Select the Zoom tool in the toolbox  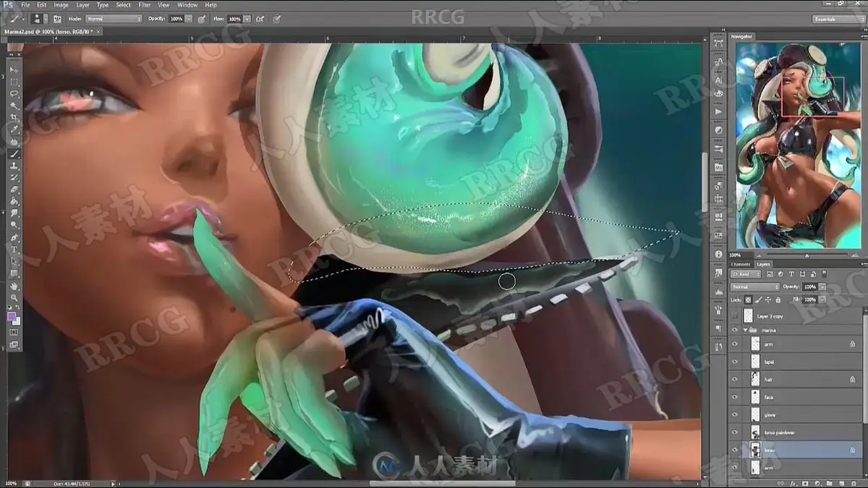coord(14,298)
